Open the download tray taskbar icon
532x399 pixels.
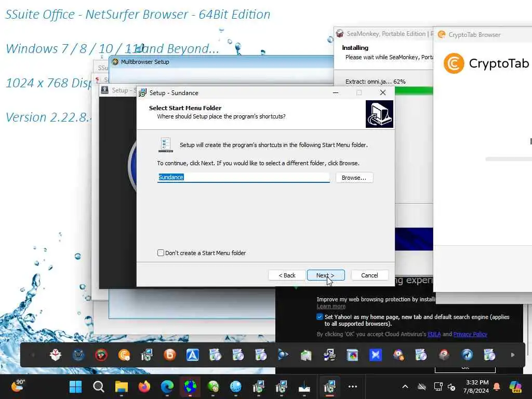[x=304, y=387]
